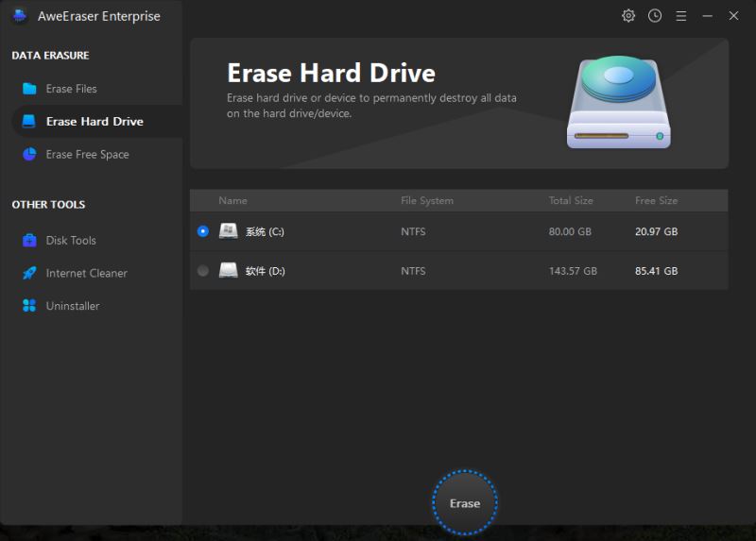The image size is (756, 541).
Task: Click the large hard drive illustration
Action: [619, 102]
